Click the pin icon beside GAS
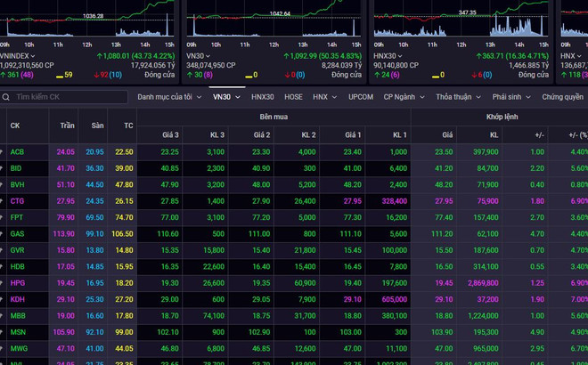588x365 pixels. tap(3, 233)
